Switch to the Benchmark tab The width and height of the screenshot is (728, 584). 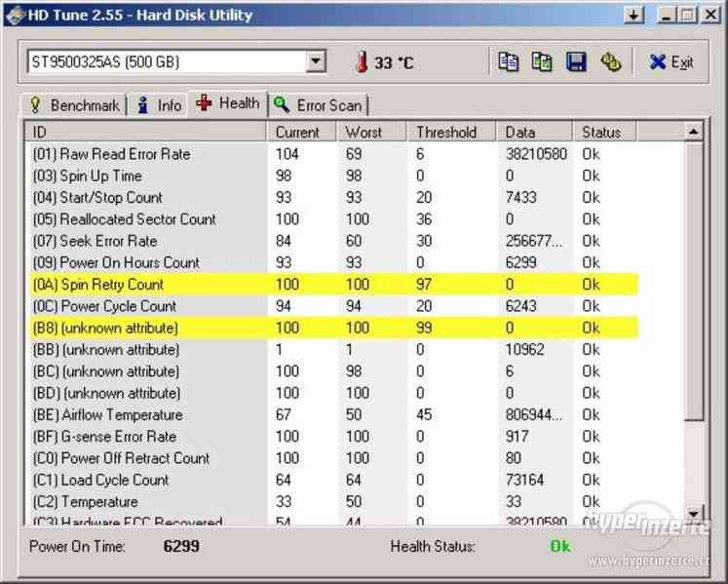[74, 105]
